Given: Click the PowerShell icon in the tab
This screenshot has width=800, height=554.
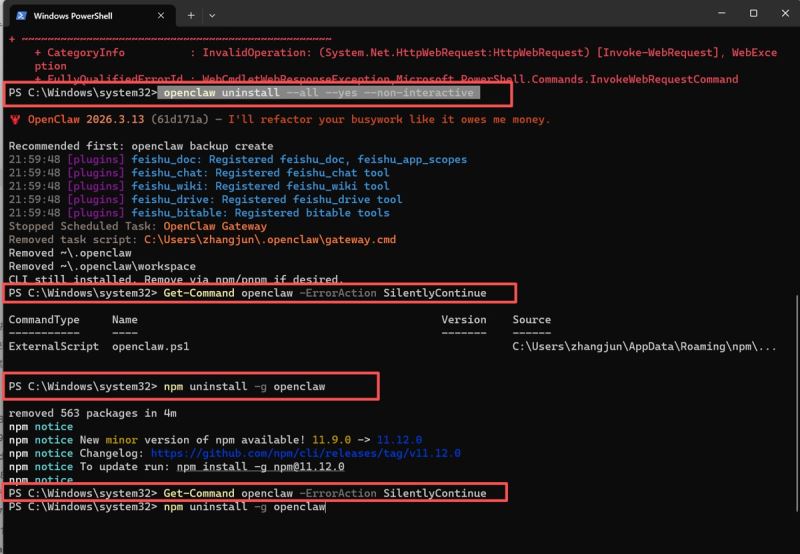Looking at the screenshot, I should pos(21,16).
